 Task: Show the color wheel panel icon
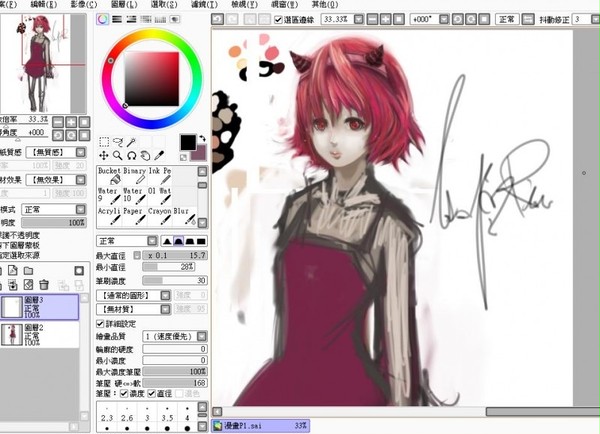pos(103,19)
